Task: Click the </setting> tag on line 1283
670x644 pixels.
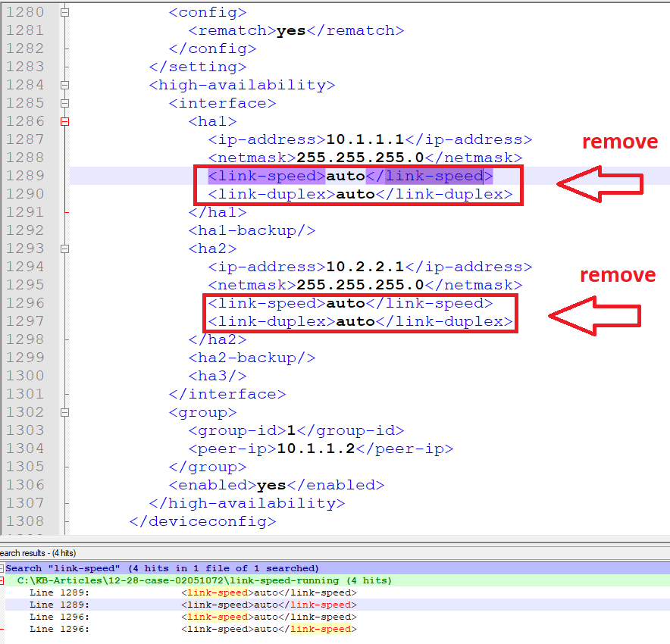Action: tap(198, 67)
